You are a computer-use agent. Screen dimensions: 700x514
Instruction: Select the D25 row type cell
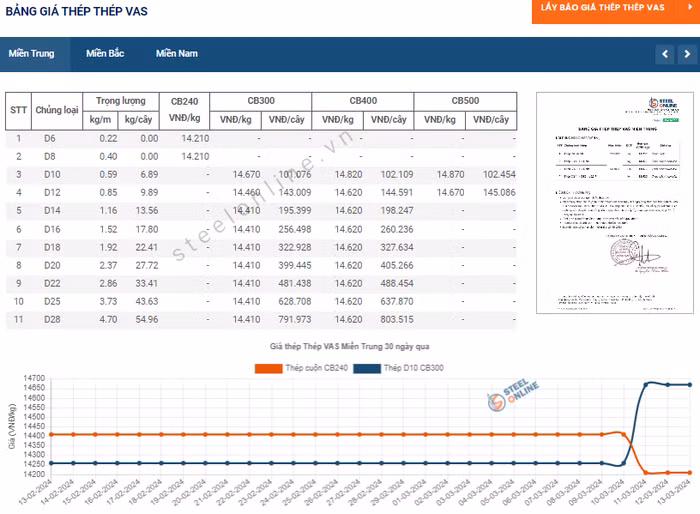click(x=52, y=301)
